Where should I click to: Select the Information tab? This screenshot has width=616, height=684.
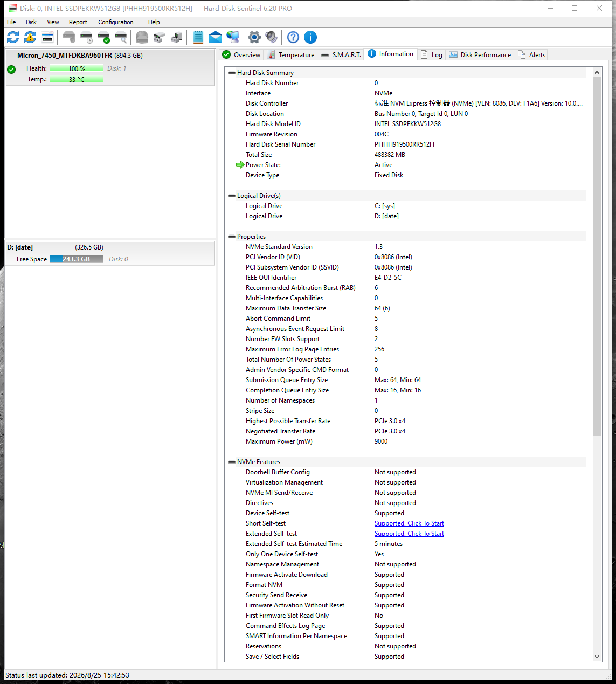pyautogui.click(x=391, y=54)
